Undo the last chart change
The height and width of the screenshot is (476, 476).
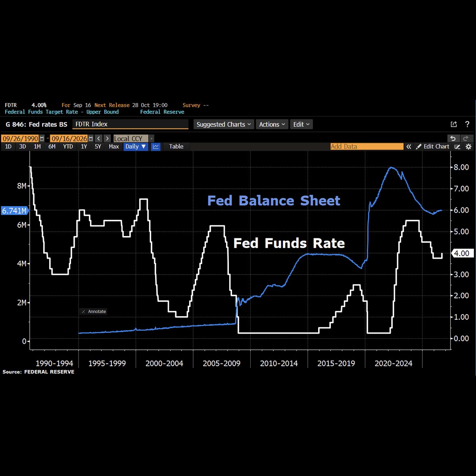[453, 138]
